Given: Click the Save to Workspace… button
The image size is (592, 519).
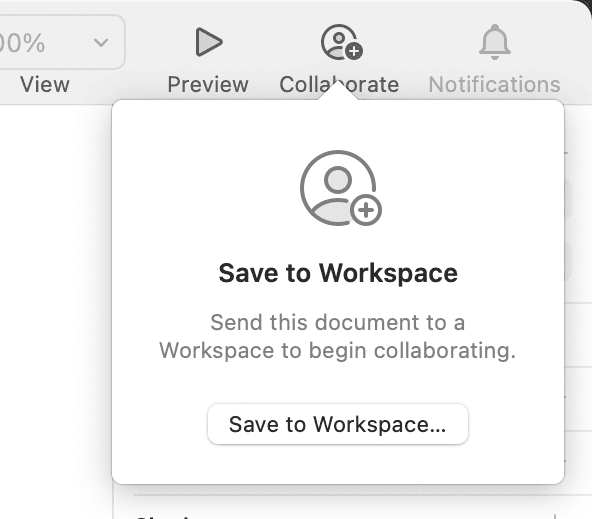Looking at the screenshot, I should coord(338,424).
